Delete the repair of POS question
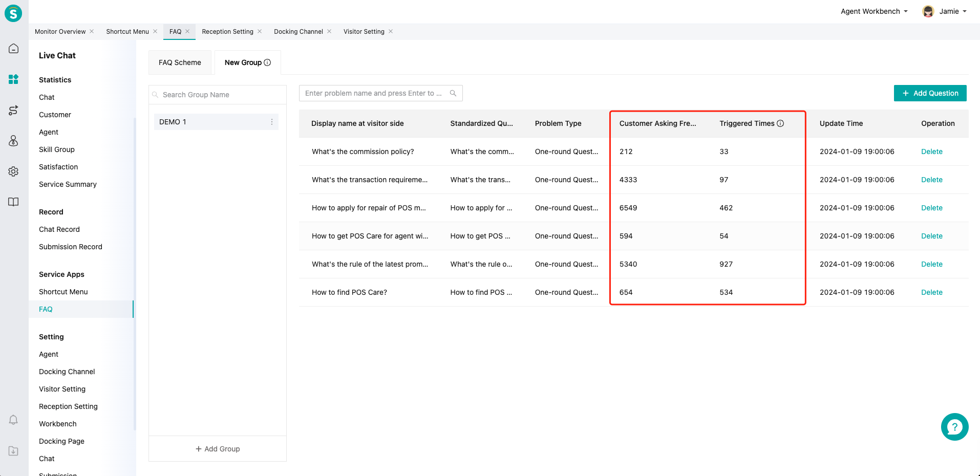Viewport: 980px width, 476px height. click(932, 208)
